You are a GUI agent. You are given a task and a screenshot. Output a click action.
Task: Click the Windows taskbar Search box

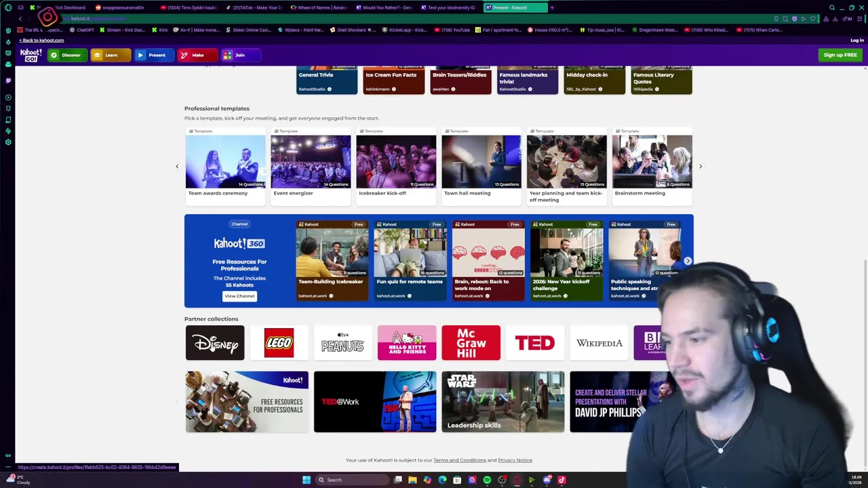click(x=352, y=480)
